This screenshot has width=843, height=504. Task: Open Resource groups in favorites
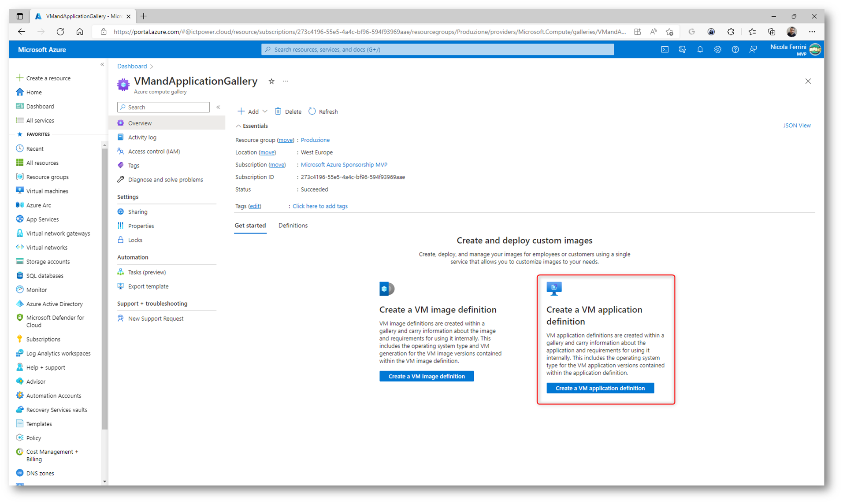(47, 177)
